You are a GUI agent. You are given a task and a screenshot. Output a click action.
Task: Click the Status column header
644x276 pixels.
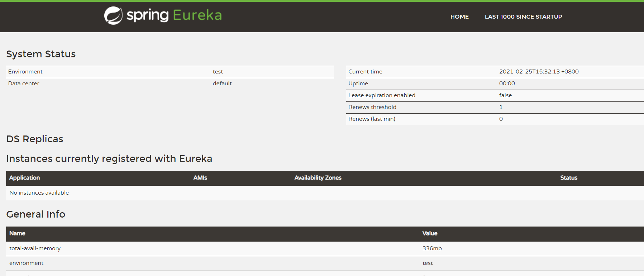click(x=569, y=178)
